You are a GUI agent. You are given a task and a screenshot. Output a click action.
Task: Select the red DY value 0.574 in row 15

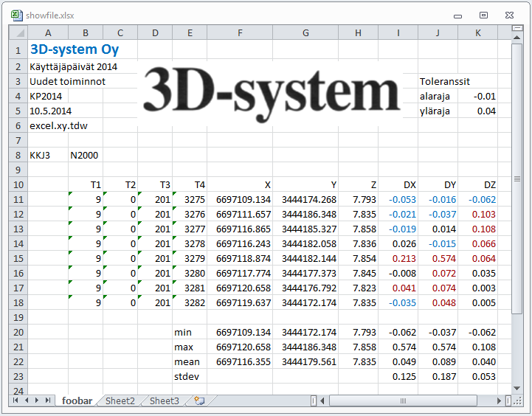438,258
